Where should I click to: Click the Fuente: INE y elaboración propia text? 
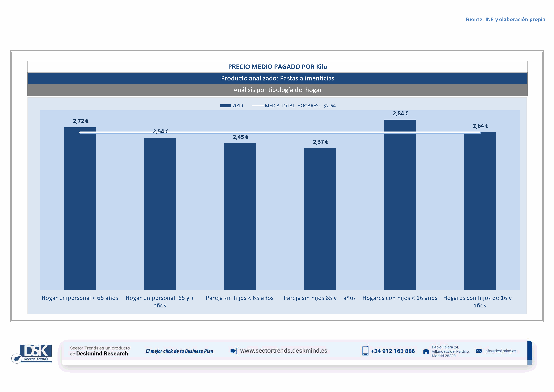click(505, 20)
